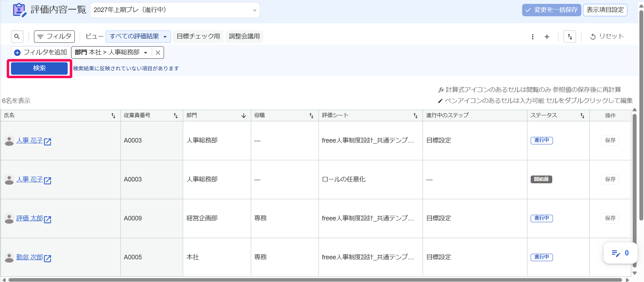Click the horizontal scrollbar of the table
The width and height of the screenshot is (644, 282).
[315, 280]
